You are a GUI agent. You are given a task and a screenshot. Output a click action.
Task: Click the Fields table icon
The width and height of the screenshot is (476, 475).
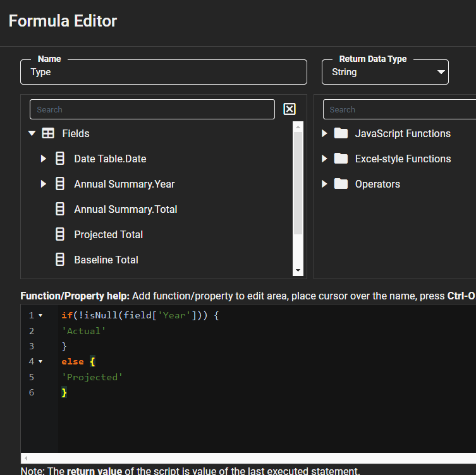[x=48, y=133]
